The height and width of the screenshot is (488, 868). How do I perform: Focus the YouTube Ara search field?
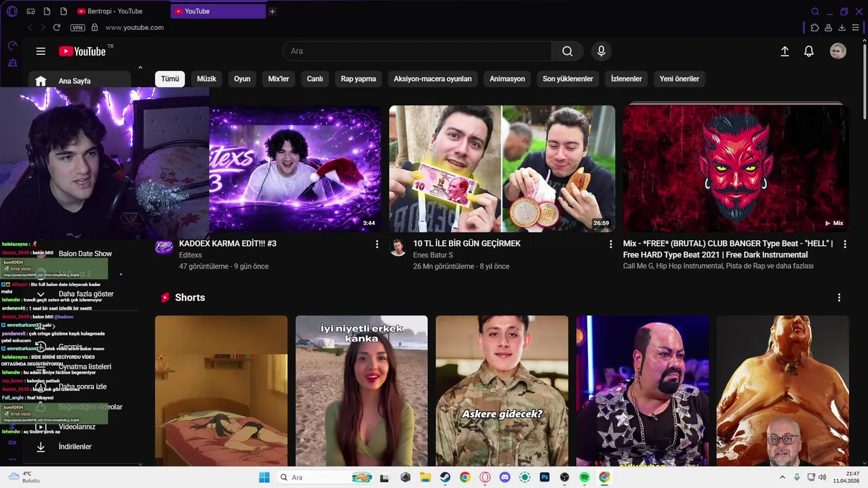417,52
